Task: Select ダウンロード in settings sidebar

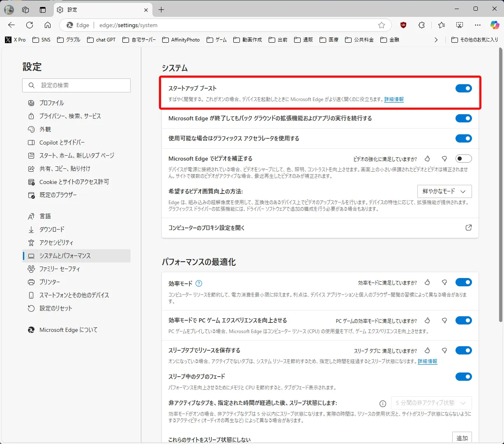Action: click(x=76, y=230)
